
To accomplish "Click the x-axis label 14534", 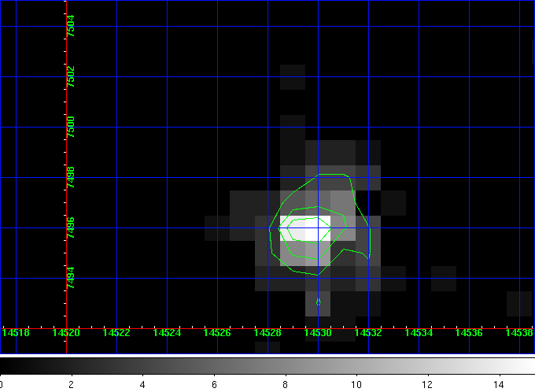I will [x=419, y=333].
